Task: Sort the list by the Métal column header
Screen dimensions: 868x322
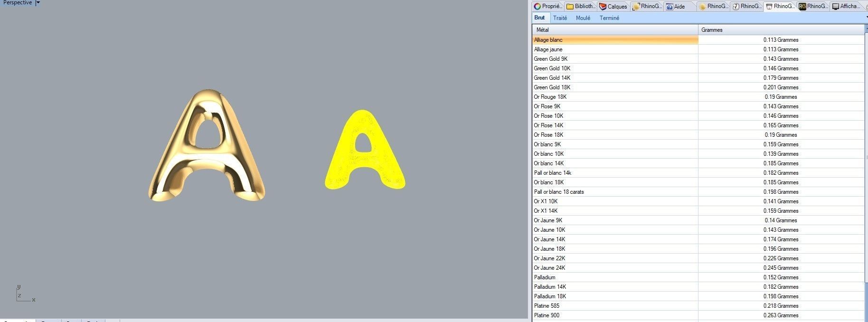Action: pos(615,29)
